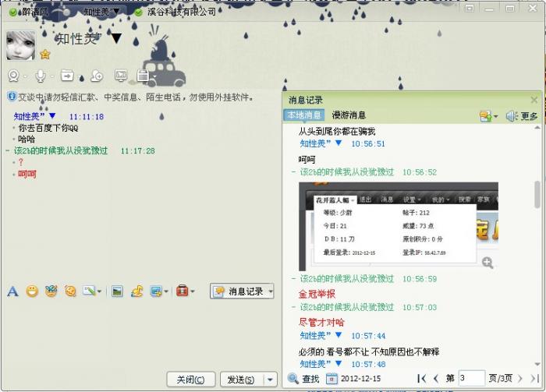Viewport: 546px width, 392px height.
Task: Click the contact avatar picture
Action: [20, 45]
